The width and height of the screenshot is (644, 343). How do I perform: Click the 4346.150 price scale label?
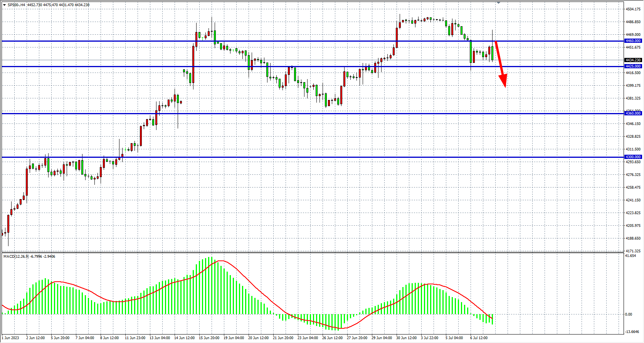coord(633,124)
